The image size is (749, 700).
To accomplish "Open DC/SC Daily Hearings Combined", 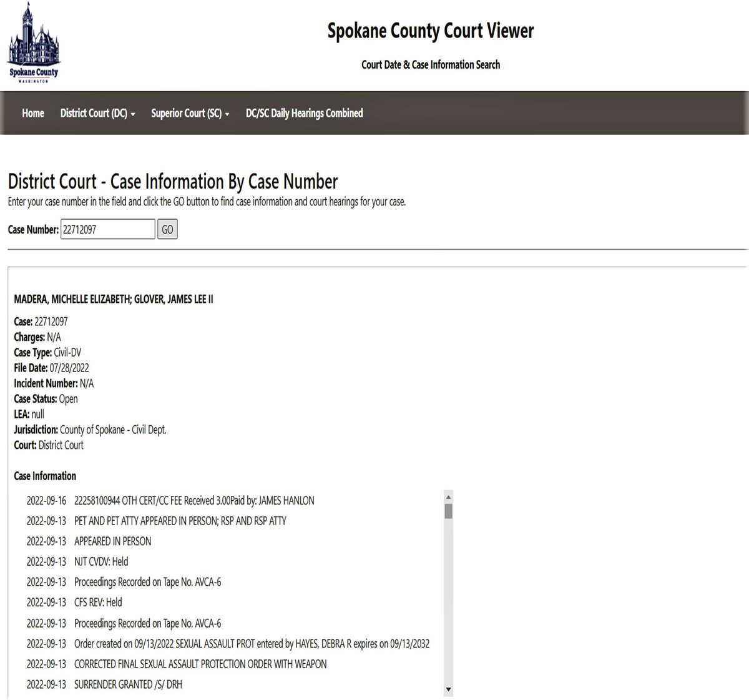I will click(x=304, y=113).
